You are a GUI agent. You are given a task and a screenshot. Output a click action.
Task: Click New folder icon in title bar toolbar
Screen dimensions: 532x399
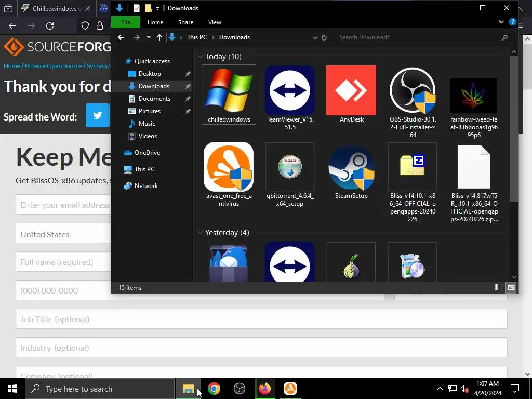pos(148,8)
